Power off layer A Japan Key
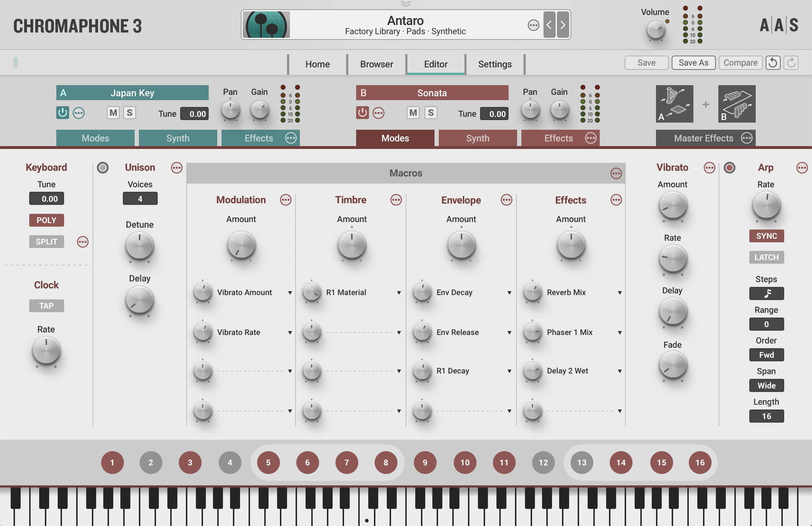Image resolution: width=812 pixels, height=526 pixels. (x=63, y=113)
